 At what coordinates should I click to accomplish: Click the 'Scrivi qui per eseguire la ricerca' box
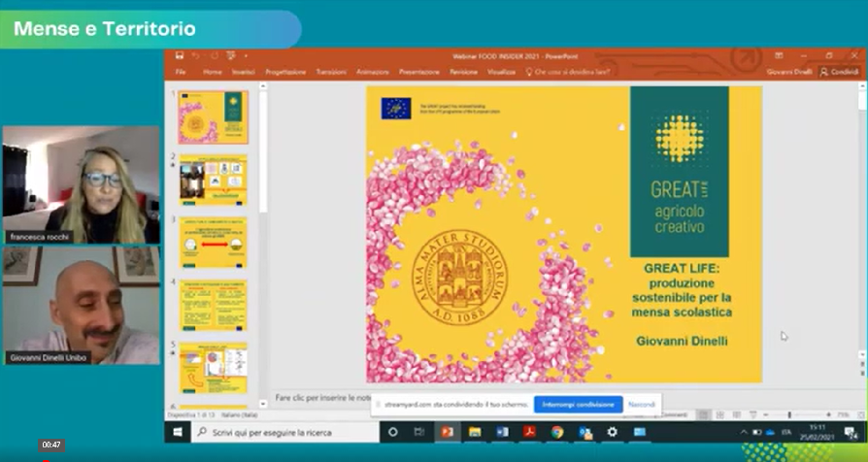pos(285,432)
